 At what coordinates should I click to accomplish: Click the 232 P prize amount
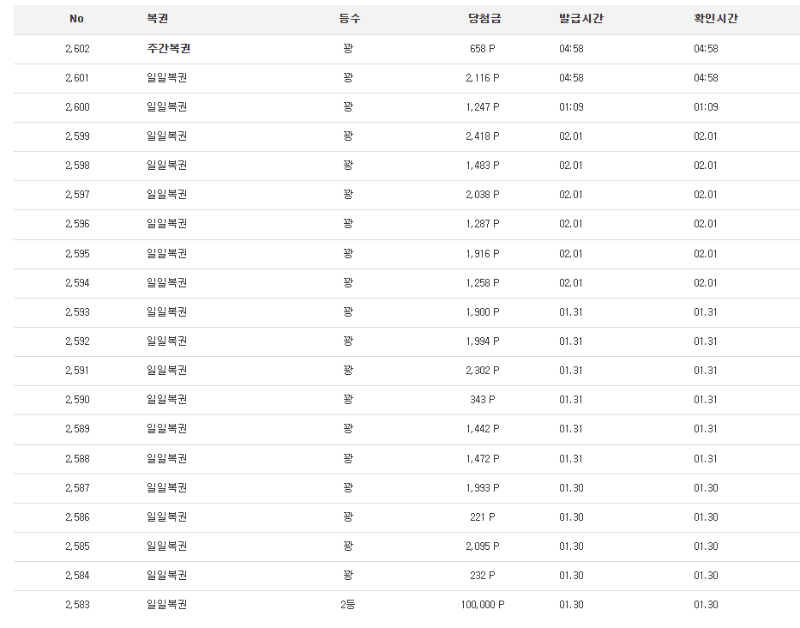click(x=482, y=575)
